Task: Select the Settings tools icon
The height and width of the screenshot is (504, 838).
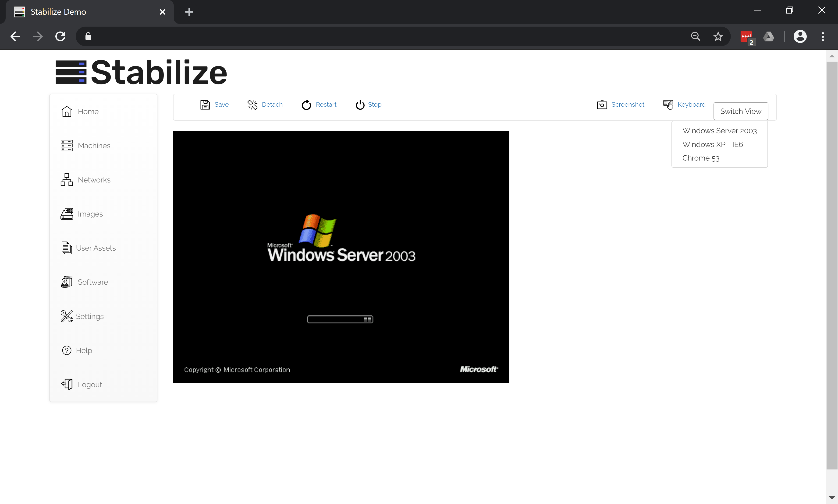Action: coord(67,316)
